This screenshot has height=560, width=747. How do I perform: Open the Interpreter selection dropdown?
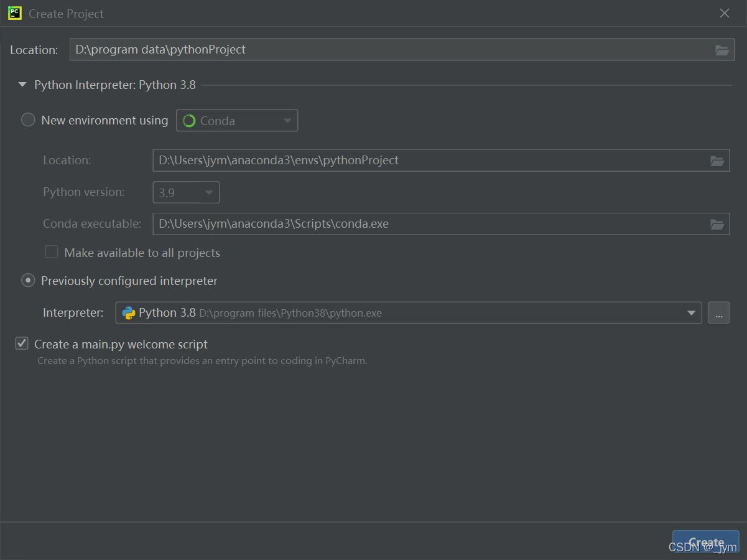(409, 313)
